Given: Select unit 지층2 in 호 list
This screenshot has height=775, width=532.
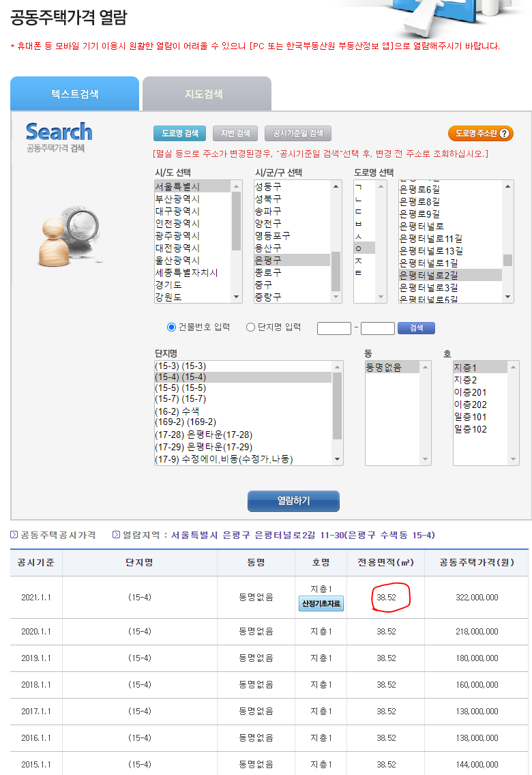Looking at the screenshot, I should (x=480, y=380).
